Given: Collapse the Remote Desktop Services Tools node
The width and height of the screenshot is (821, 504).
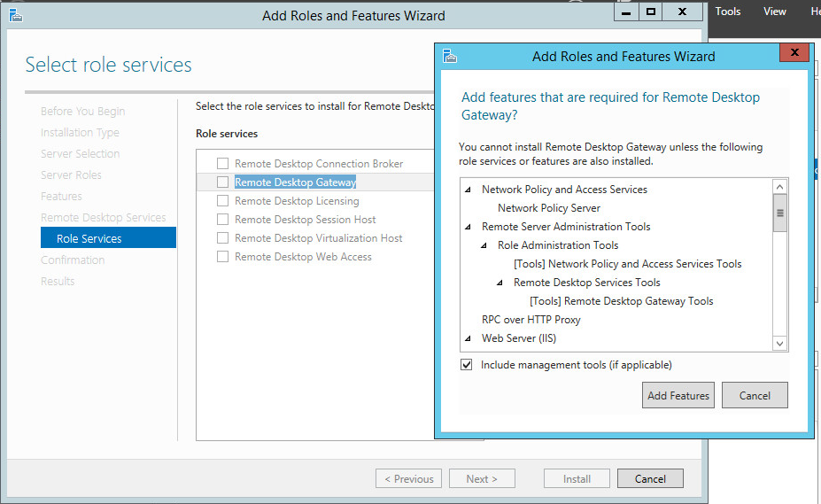Looking at the screenshot, I should (x=500, y=283).
